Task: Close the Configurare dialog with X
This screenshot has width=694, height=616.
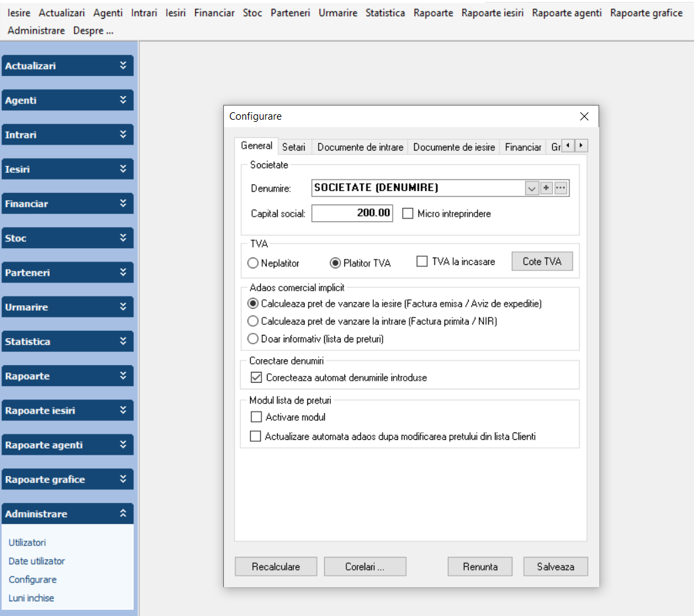Action: [x=584, y=116]
